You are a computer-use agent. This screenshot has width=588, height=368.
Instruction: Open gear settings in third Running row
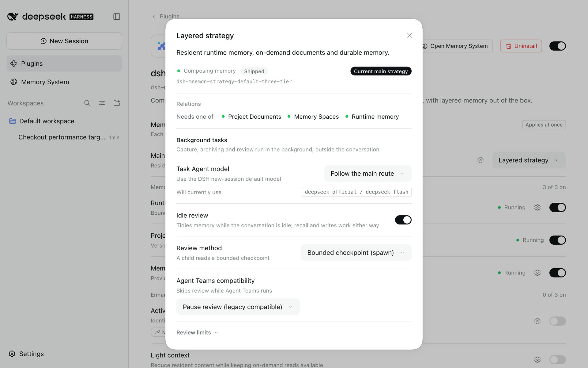click(x=537, y=273)
